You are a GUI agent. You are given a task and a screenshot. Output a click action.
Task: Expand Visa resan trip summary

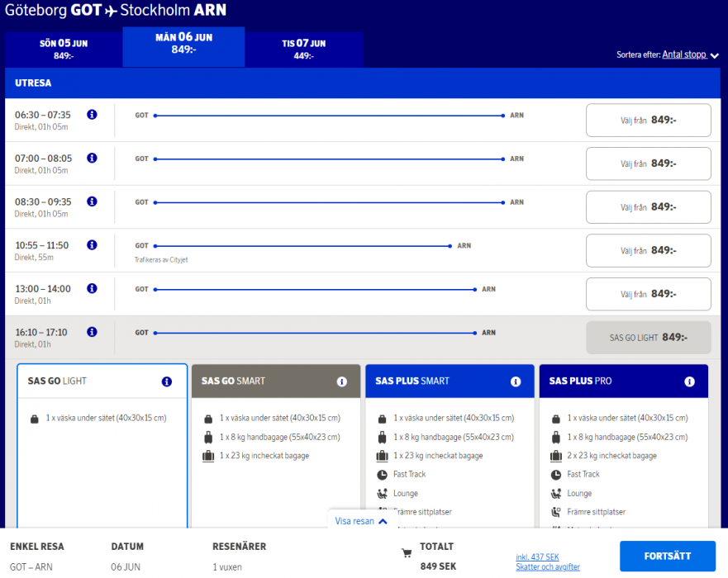(361, 521)
